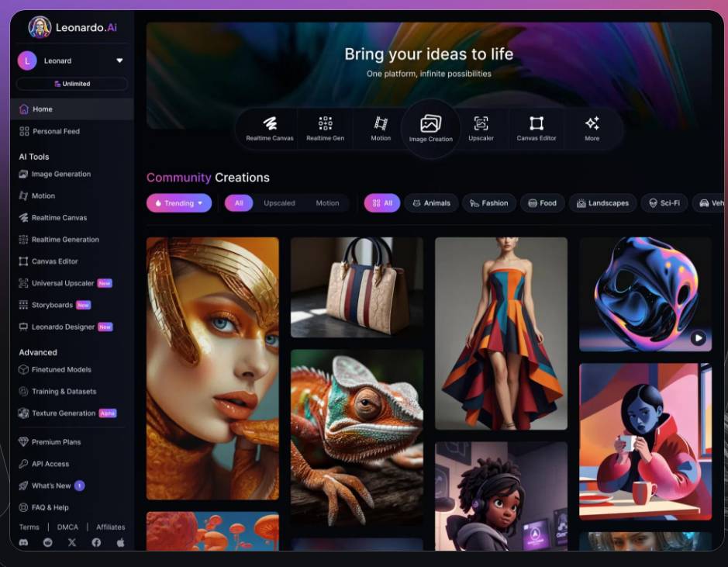
Task: Filter by the Sci-Fi category chip
Action: click(664, 203)
